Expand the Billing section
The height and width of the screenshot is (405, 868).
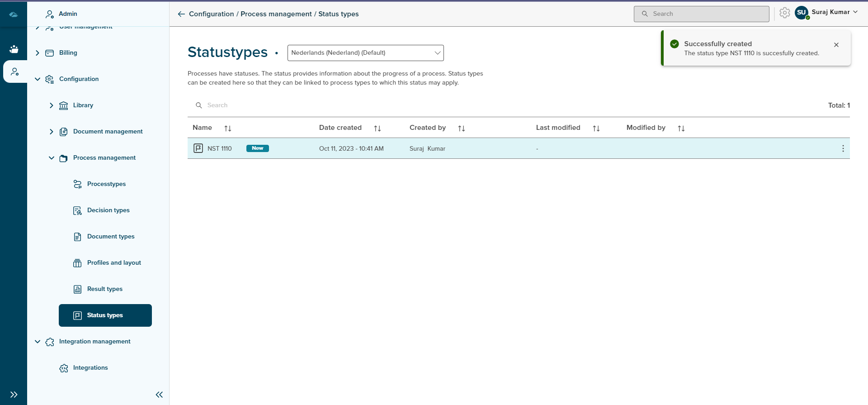[38, 53]
